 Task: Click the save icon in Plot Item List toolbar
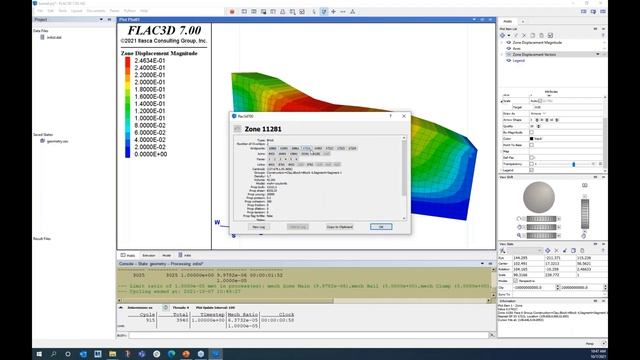[550, 36]
